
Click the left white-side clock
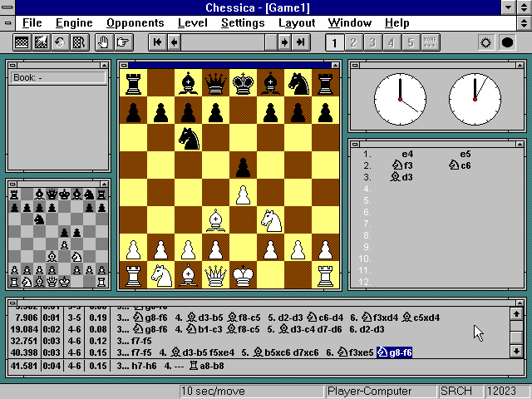(401, 100)
